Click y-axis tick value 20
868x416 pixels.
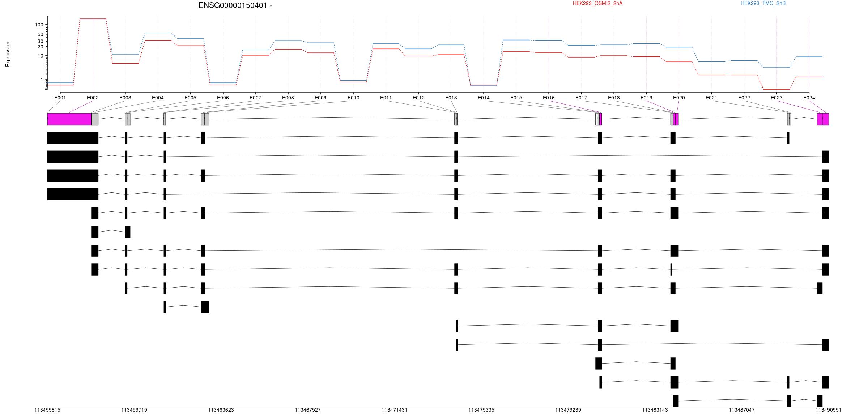pyautogui.click(x=41, y=47)
